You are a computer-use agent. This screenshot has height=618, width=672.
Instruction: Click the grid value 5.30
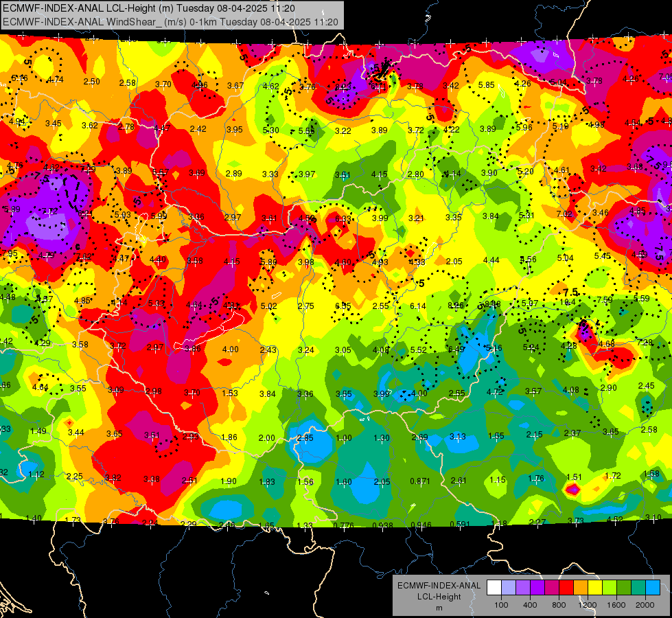coord(271,130)
